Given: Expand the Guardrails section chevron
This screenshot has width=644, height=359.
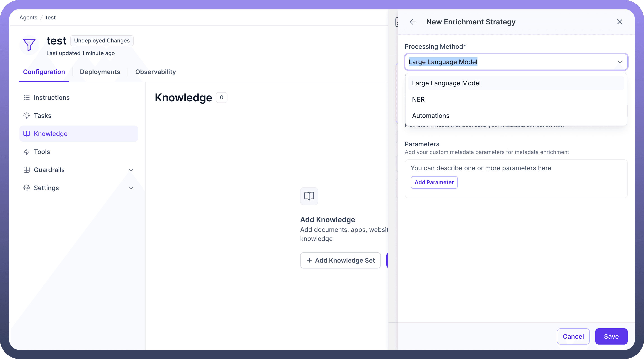Looking at the screenshot, I should pos(131,170).
